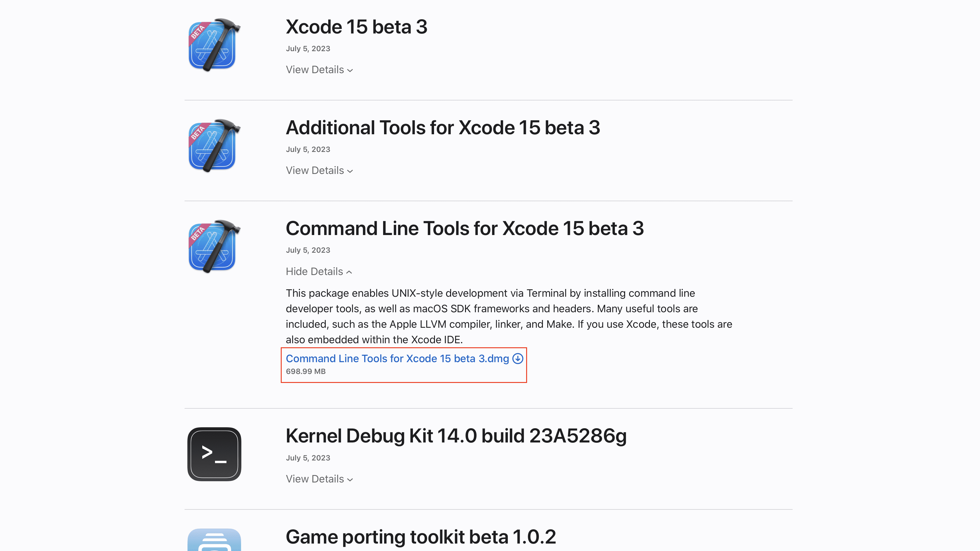The height and width of the screenshot is (551, 980).
Task: Click the Game porting toolkit beta 1.0.2 heading
Action: 421,537
